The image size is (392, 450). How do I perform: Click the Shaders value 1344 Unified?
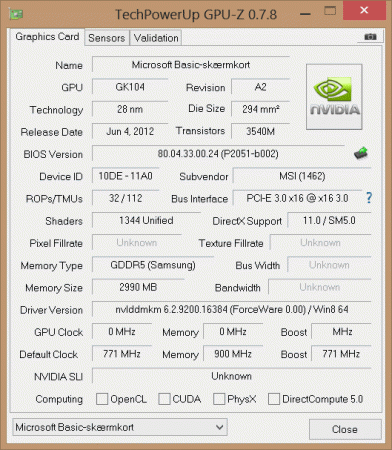(146, 220)
